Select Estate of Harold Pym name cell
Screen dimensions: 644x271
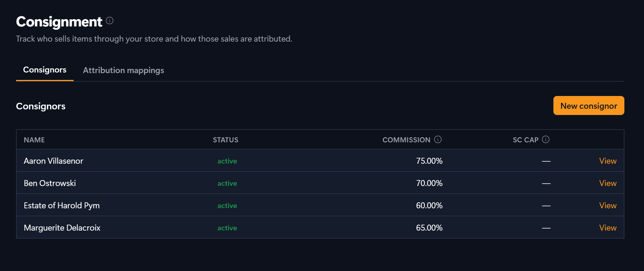click(62, 206)
